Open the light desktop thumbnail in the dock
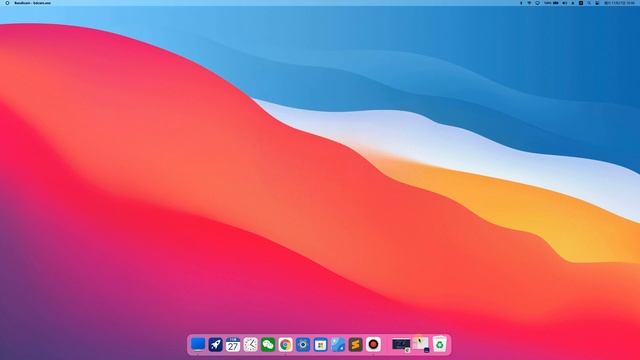 coord(420,344)
